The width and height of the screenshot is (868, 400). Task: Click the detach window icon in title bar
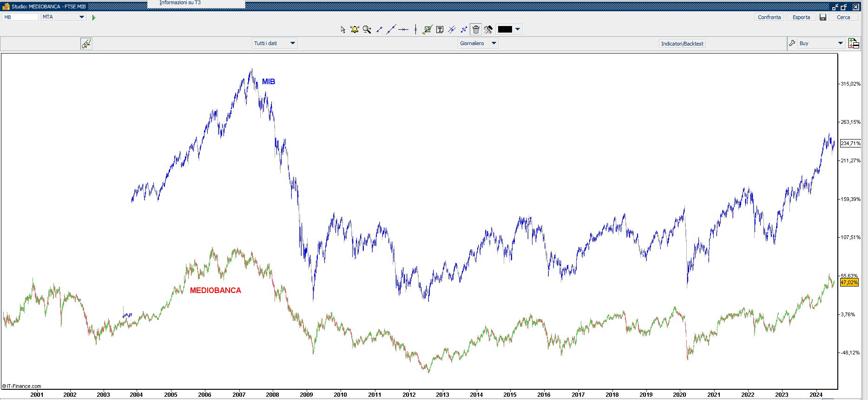835,7
